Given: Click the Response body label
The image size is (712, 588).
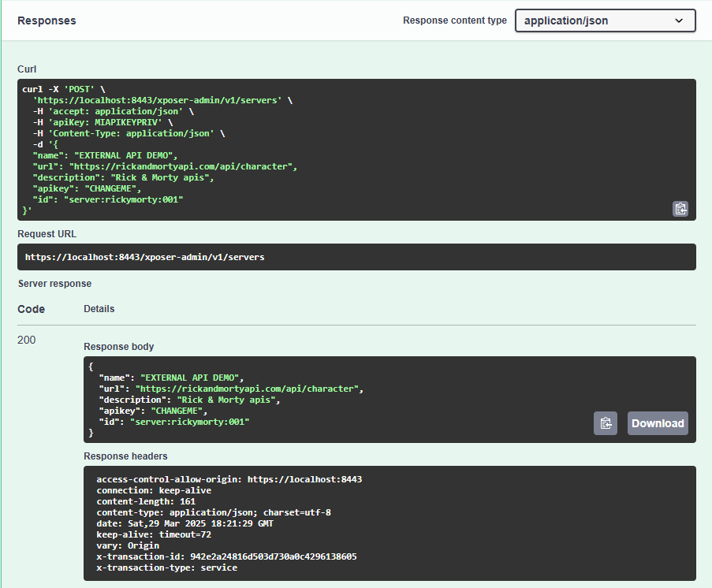Looking at the screenshot, I should 118,346.
